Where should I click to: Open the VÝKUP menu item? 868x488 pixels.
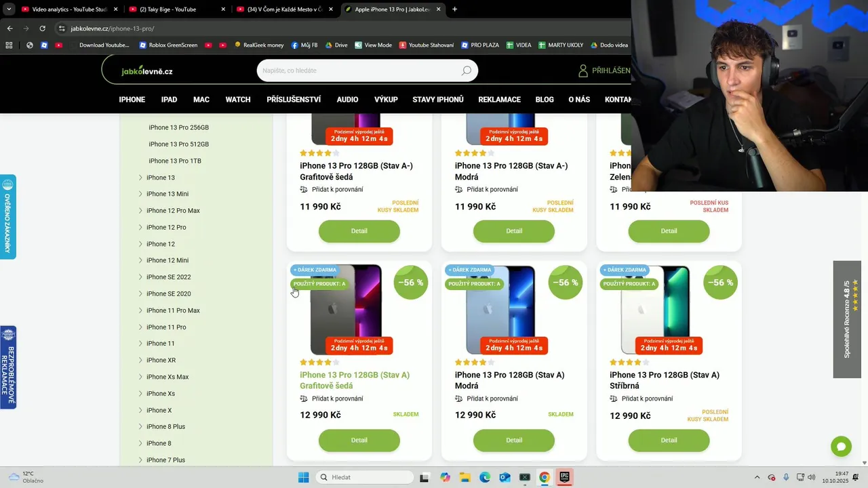pyautogui.click(x=386, y=100)
